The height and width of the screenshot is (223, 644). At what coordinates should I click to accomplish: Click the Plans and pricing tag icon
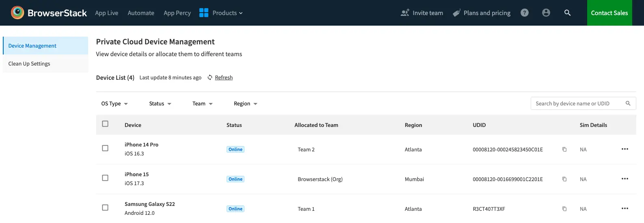(456, 13)
